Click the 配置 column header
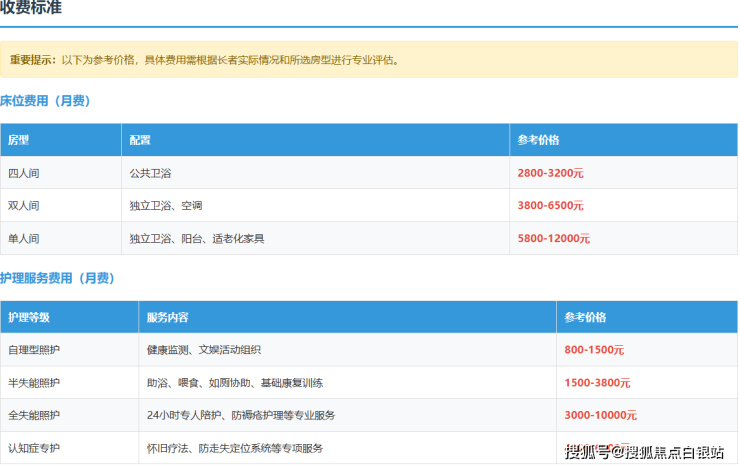 point(140,140)
